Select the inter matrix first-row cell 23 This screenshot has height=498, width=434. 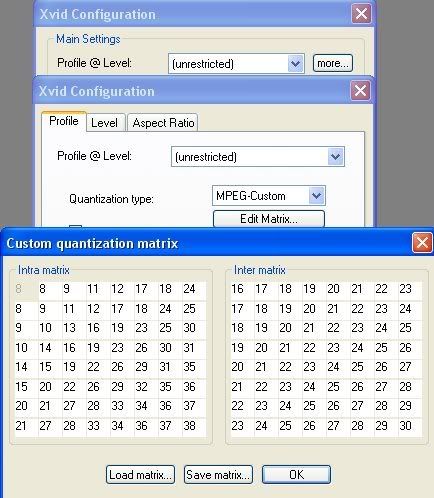click(x=410, y=289)
